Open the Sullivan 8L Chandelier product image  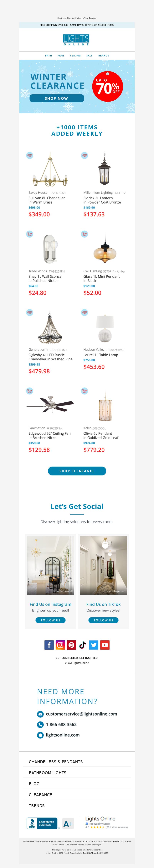tap(50, 169)
